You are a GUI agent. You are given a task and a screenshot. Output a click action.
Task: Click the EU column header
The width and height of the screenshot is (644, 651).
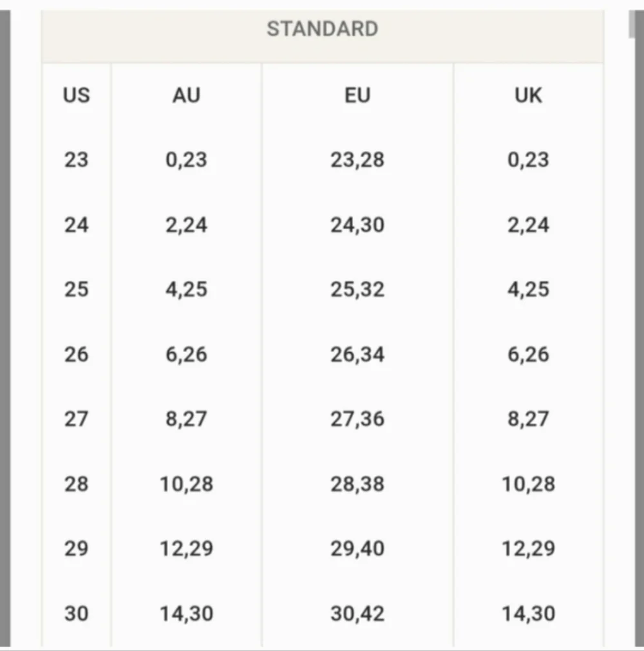(357, 96)
